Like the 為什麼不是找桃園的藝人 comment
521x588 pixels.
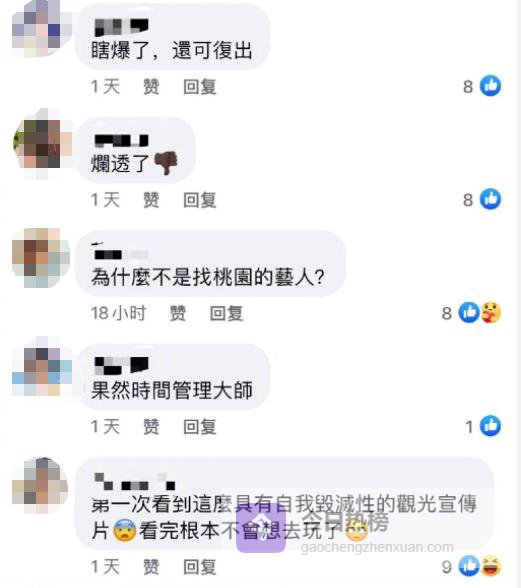178,314
